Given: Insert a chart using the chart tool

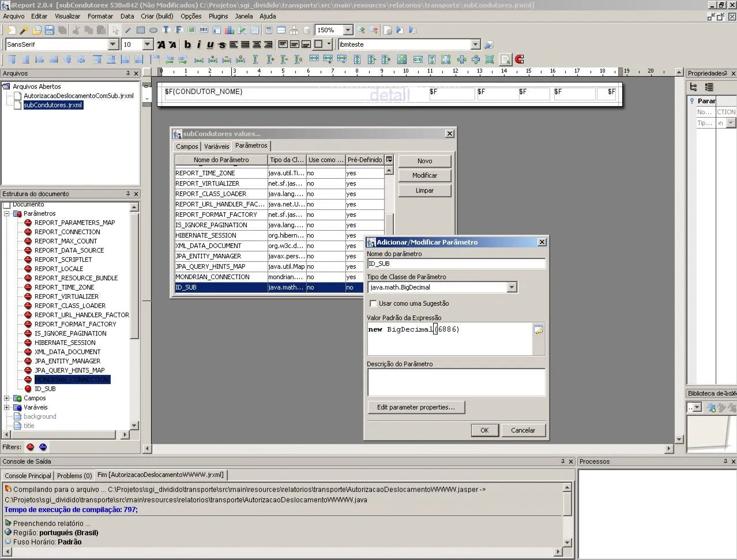Looking at the screenshot, I should coord(230,30).
